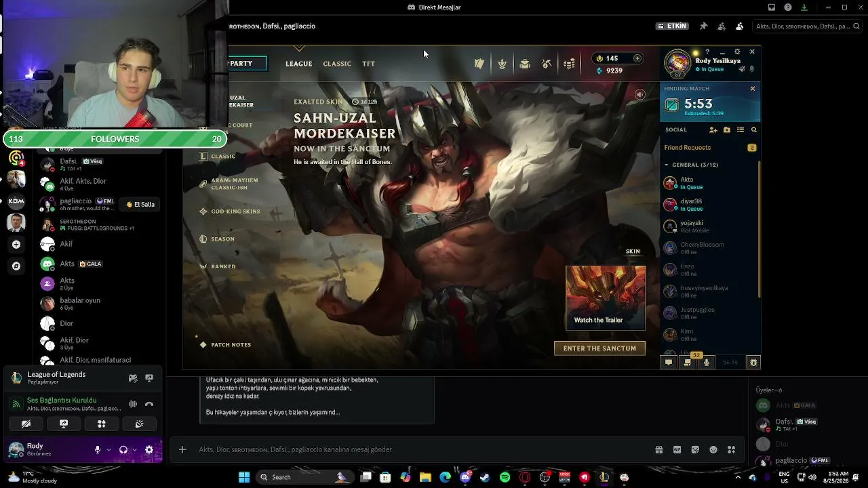The width and height of the screenshot is (868, 488).
Task: Open the Clash trophy icon in League client
Action: click(502, 64)
